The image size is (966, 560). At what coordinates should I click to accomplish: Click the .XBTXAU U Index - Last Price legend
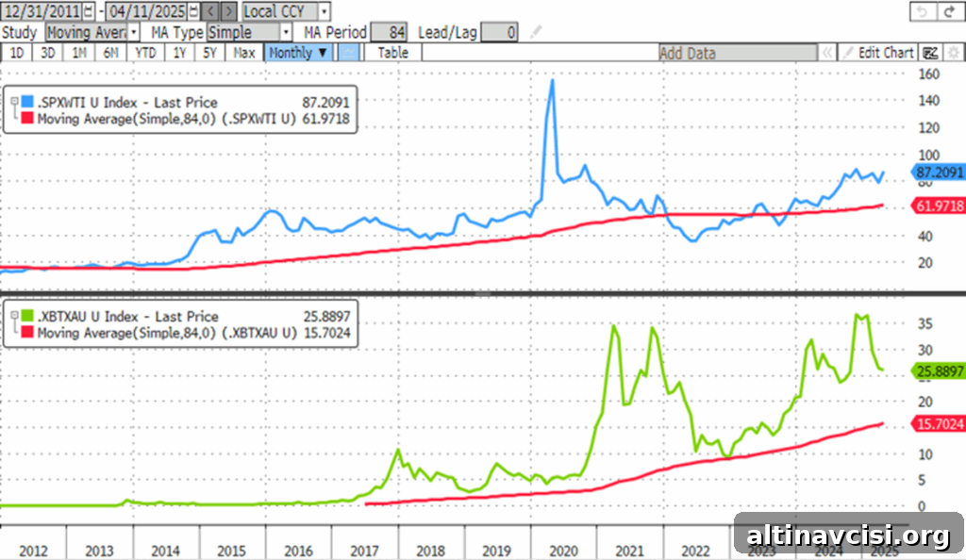[128, 317]
